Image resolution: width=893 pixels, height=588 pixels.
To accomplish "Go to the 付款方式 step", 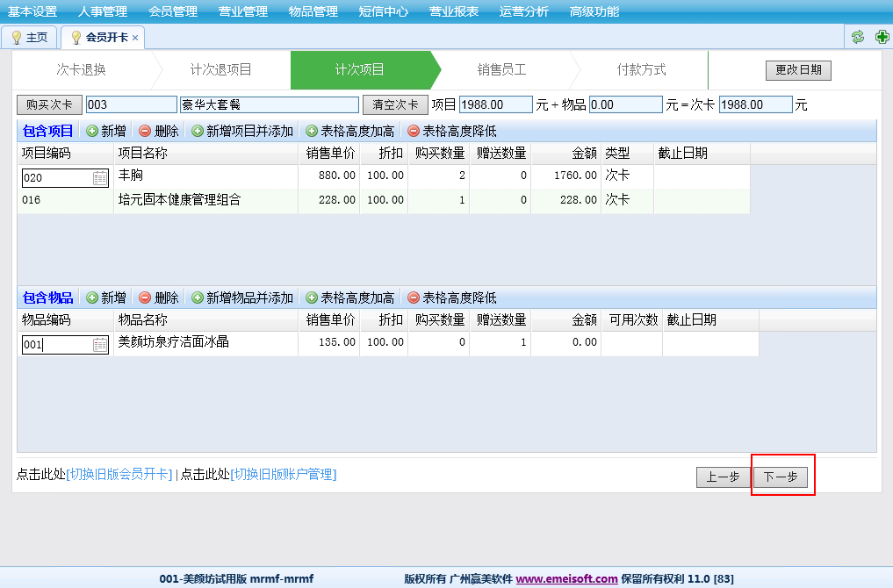I will tap(641, 70).
